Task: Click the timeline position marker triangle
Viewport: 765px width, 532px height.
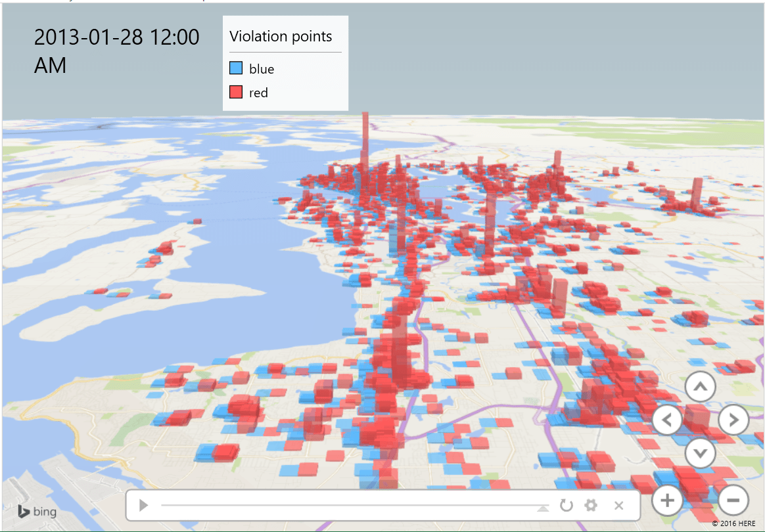Action: tap(543, 508)
